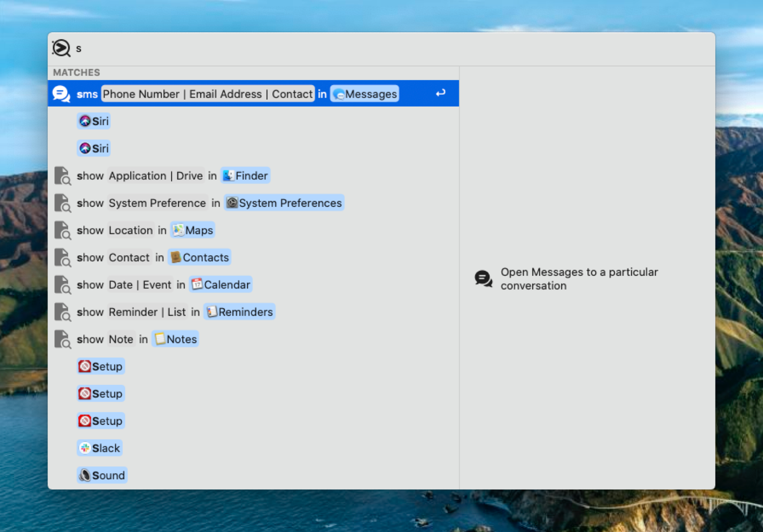Viewport: 763px width, 532px height.
Task: Select the second Setup entry
Action: coord(101,393)
